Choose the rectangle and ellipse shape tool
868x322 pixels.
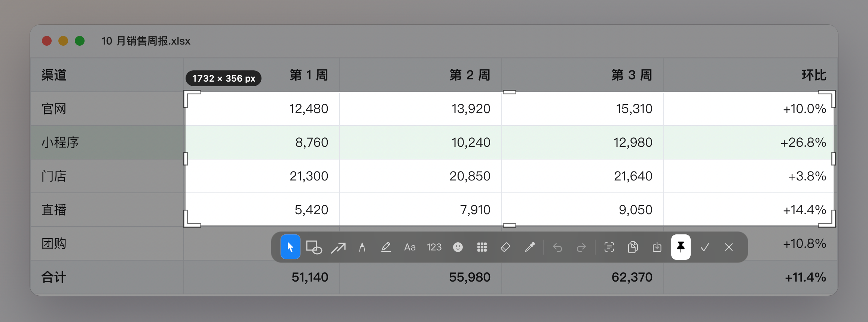[314, 247]
